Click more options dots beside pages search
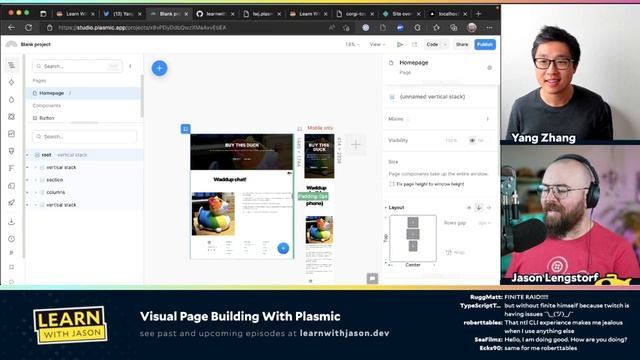Image resolution: width=640 pixels, height=360 pixels. [130, 66]
